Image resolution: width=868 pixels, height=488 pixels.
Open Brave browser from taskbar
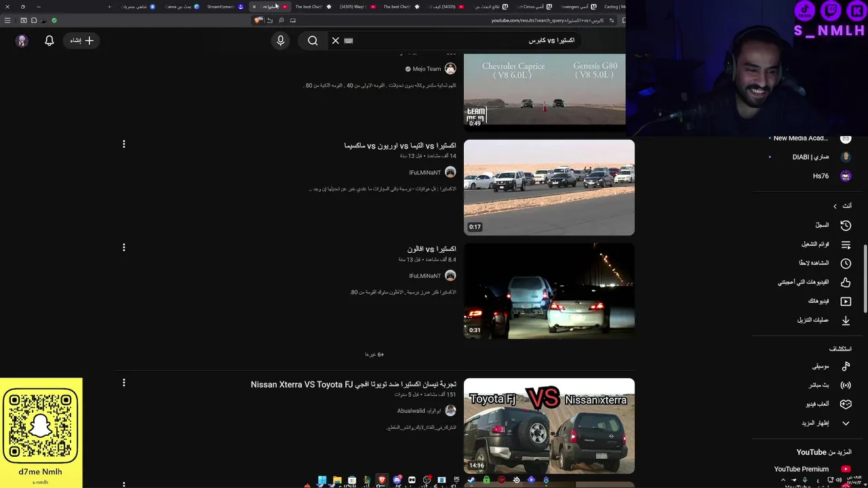pyautogui.click(x=382, y=481)
